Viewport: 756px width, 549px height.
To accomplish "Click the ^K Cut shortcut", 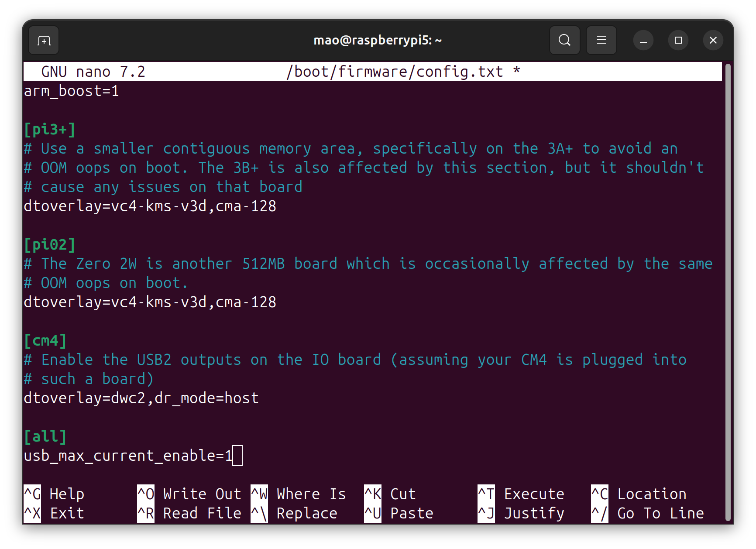I will (x=390, y=494).
